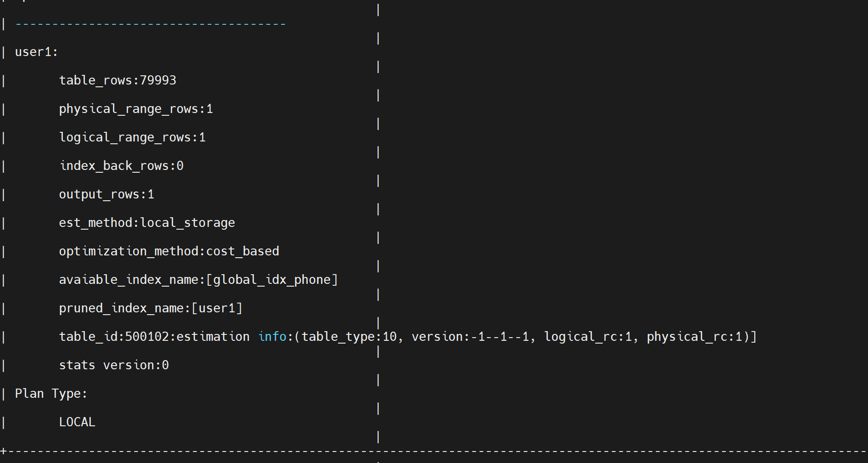Screen dimensions: 868x463
Task: Click the est_method:local_storage text
Action: [147, 223]
